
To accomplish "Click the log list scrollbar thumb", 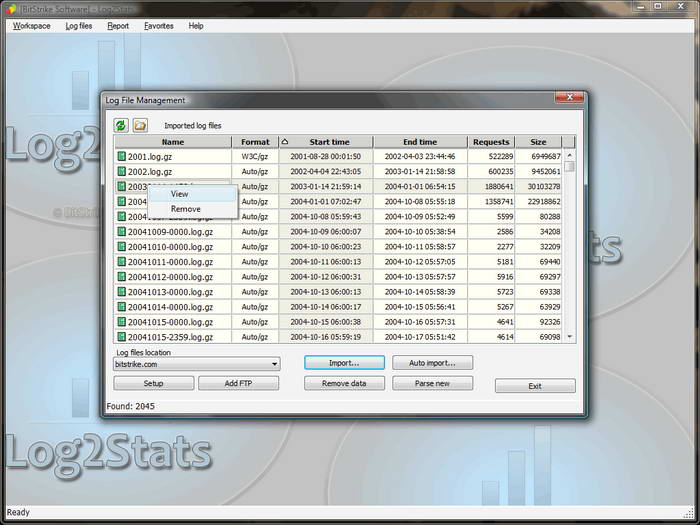I will 569,166.
